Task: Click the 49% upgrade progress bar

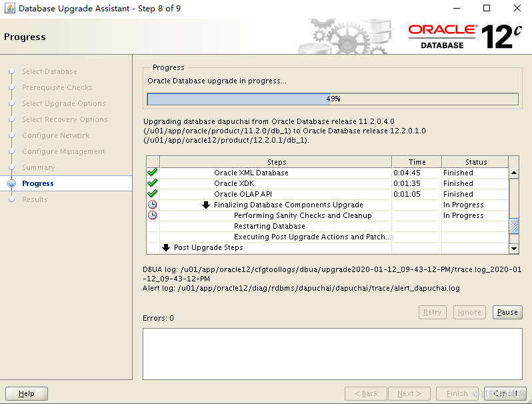Action: coord(333,99)
